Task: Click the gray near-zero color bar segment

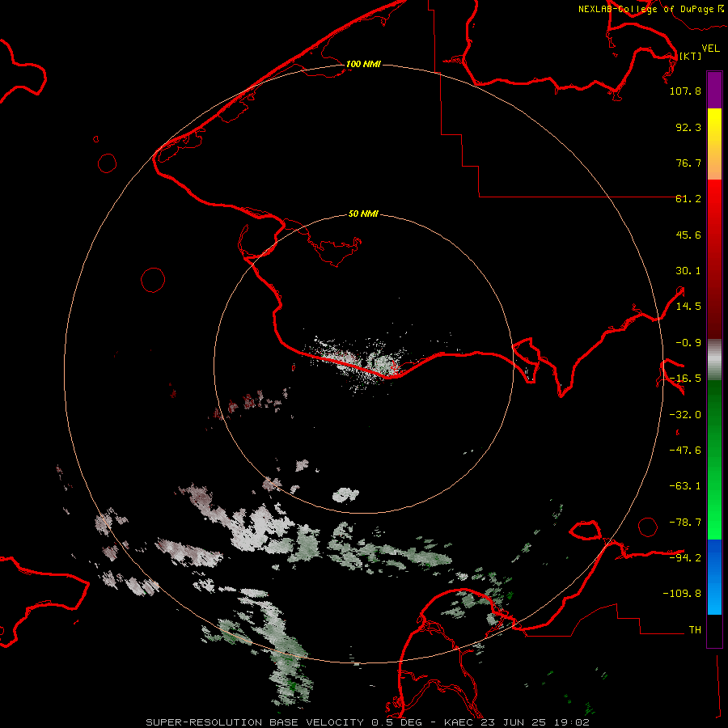Action: click(x=714, y=360)
